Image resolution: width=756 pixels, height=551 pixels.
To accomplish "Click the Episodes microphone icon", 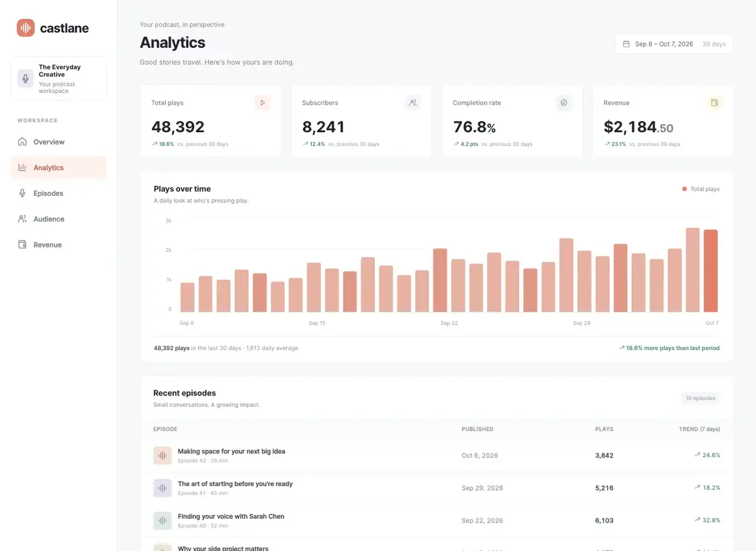I will pyautogui.click(x=23, y=193).
